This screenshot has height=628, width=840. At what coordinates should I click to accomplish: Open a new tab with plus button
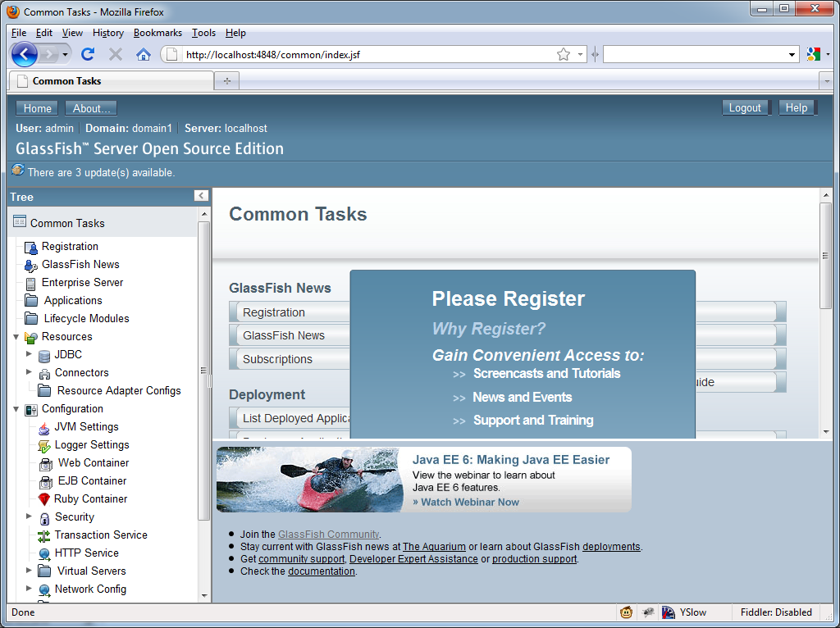[x=226, y=81]
